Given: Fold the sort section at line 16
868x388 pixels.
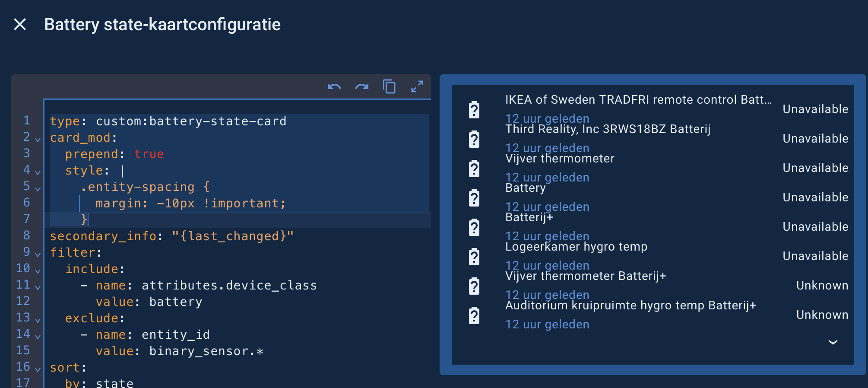Looking at the screenshot, I should [x=38, y=369].
